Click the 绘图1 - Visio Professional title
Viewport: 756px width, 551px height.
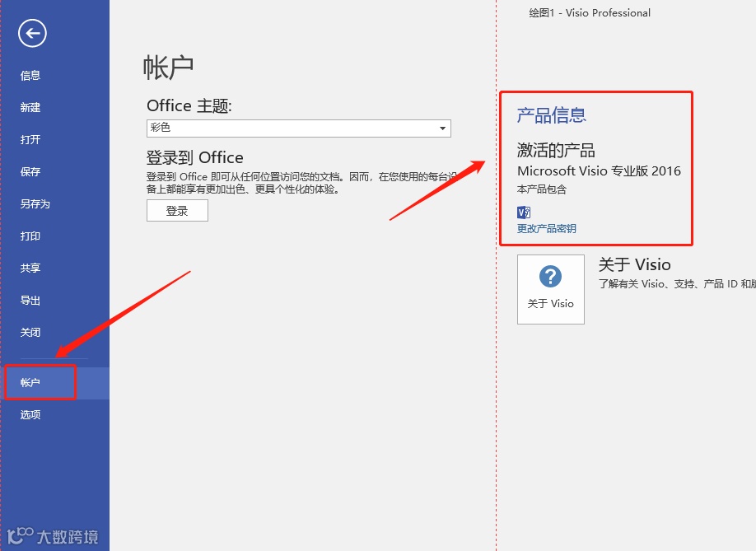(x=590, y=13)
